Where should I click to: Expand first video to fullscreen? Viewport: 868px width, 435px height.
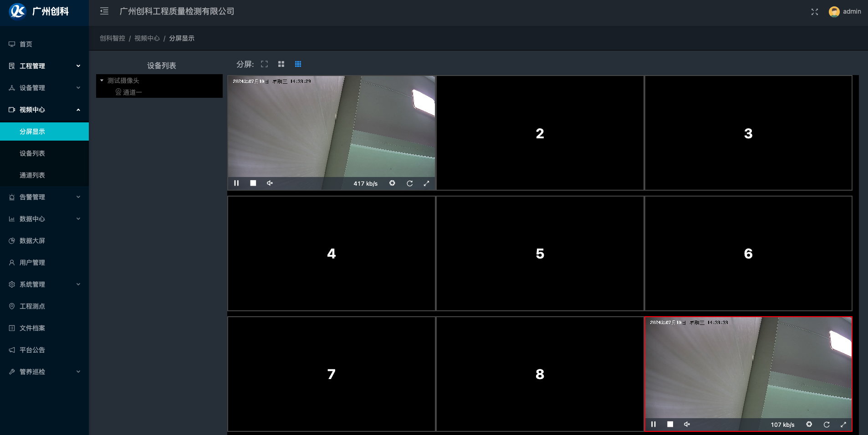[x=426, y=183]
